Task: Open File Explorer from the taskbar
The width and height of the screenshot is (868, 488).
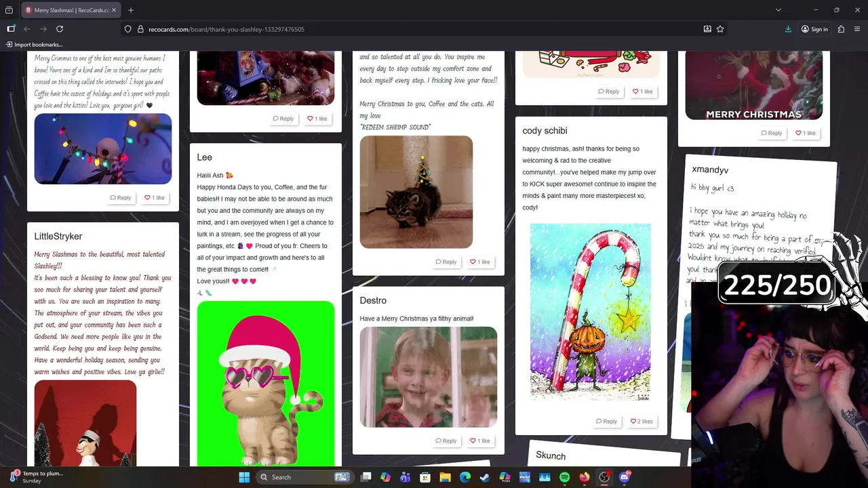Action: click(x=445, y=477)
